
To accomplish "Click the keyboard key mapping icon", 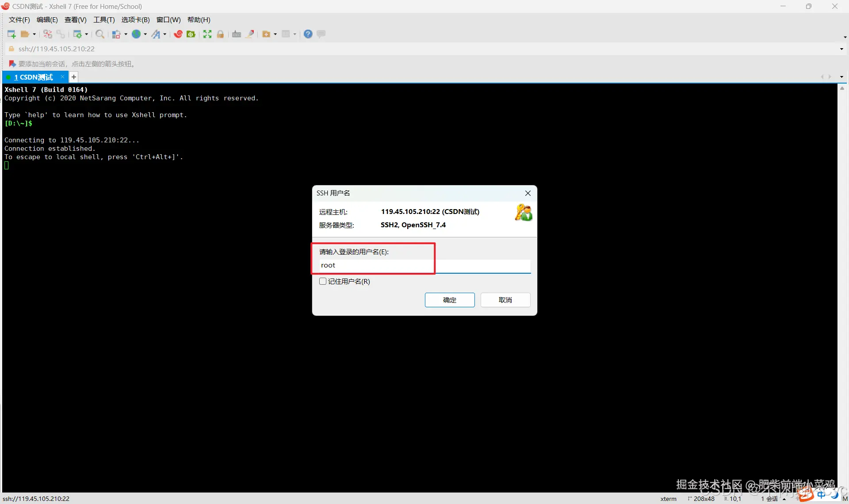I will (x=237, y=34).
